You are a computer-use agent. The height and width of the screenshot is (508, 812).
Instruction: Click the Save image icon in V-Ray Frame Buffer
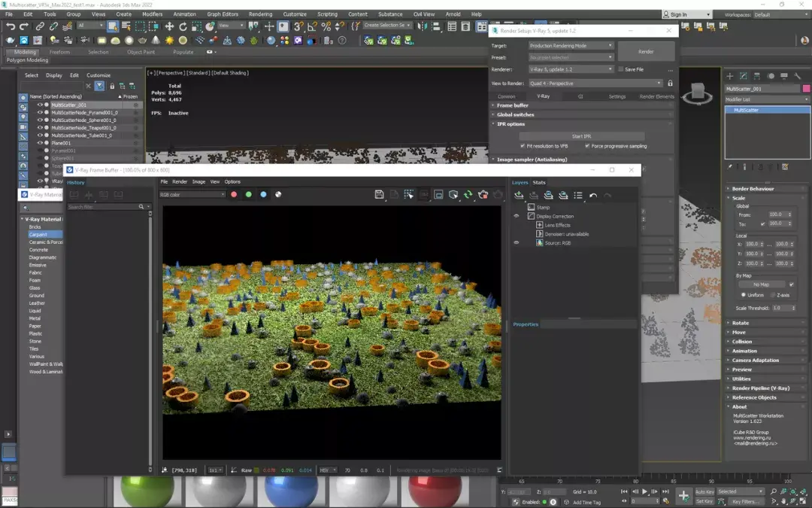[379, 194]
